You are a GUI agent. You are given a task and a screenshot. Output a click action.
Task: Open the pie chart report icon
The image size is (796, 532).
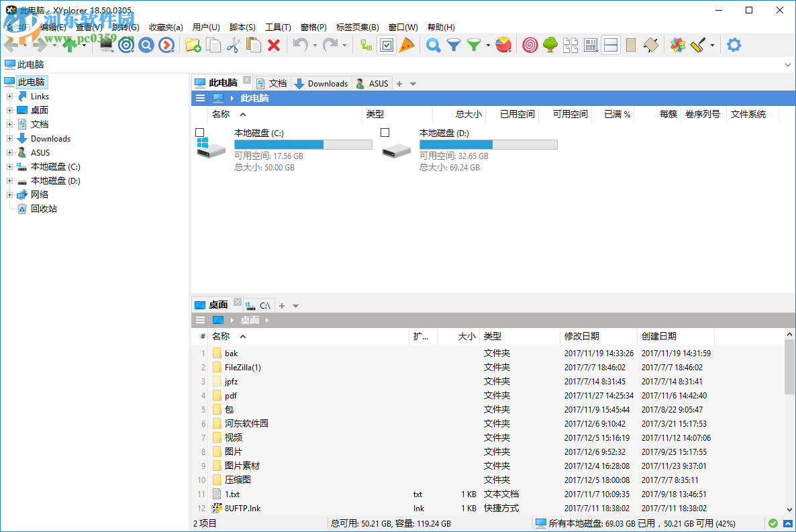[x=504, y=45]
